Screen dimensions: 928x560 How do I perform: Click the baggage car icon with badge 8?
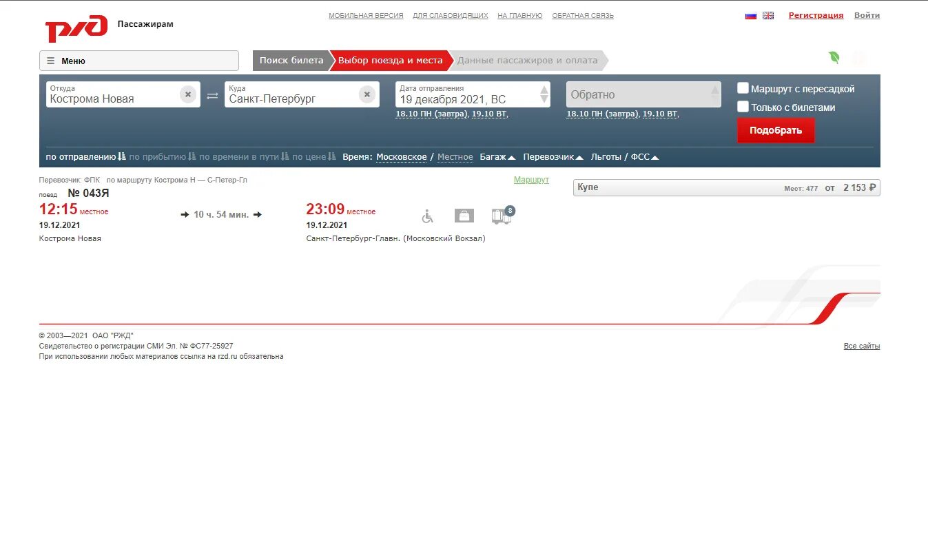tap(502, 216)
